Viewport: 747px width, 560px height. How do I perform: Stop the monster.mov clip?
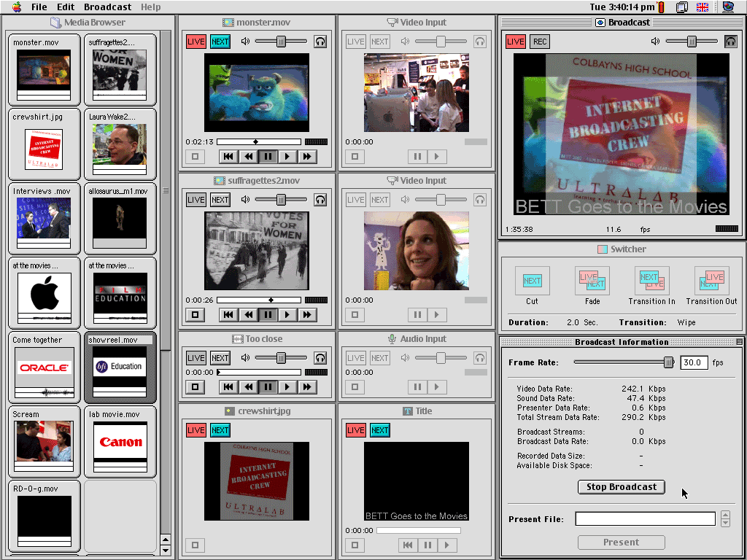(x=195, y=156)
